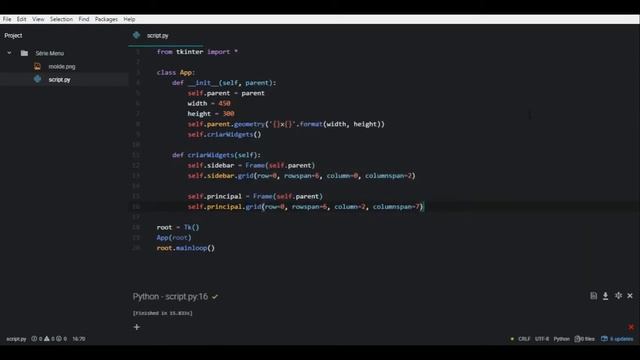The width and height of the screenshot is (640, 360).
Task: Open the View menu
Action: pos(38,19)
